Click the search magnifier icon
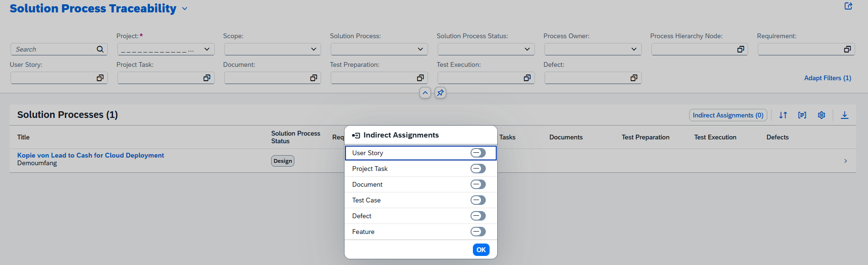Viewport: 868px width, 265px height. coord(100,49)
